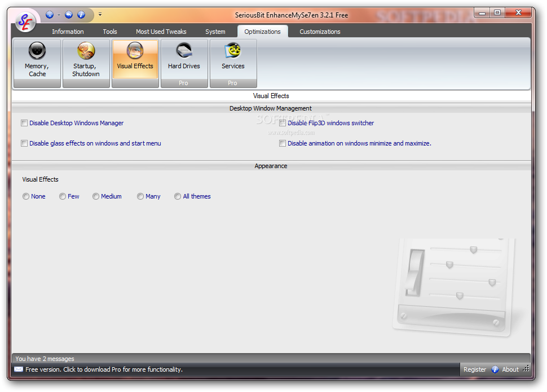This screenshot has width=547, height=392.
Task: Select the None visual effects option
Action: click(26, 196)
